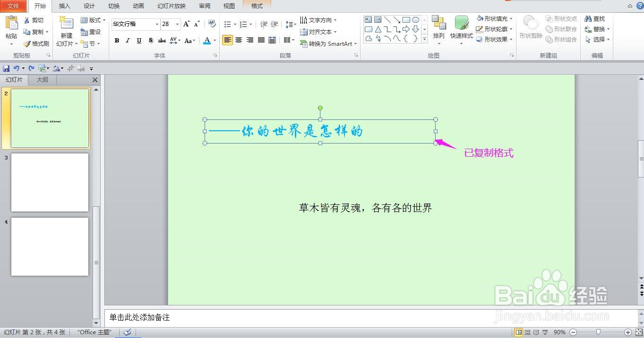The height and width of the screenshot is (338, 644).
Task: Toggle center alignment for the paragraph
Action: pyautogui.click(x=239, y=41)
